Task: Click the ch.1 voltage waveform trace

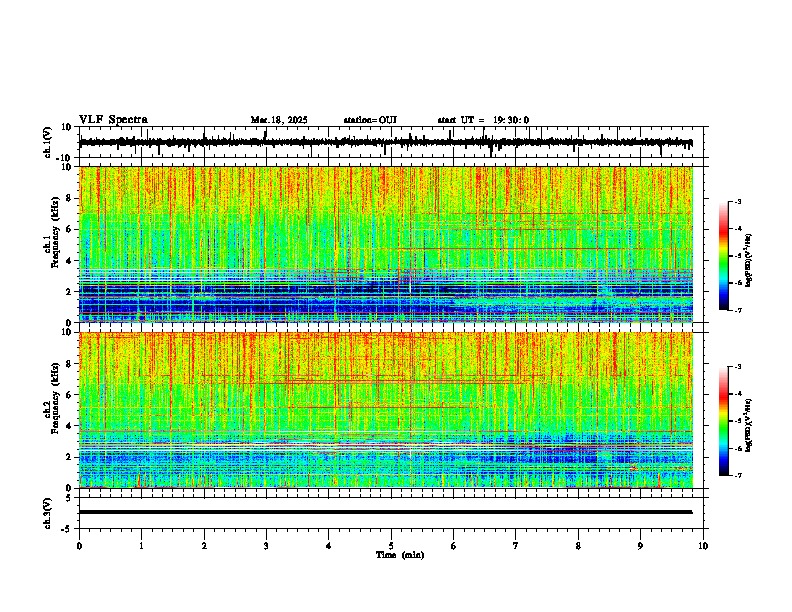Action: [x=385, y=143]
